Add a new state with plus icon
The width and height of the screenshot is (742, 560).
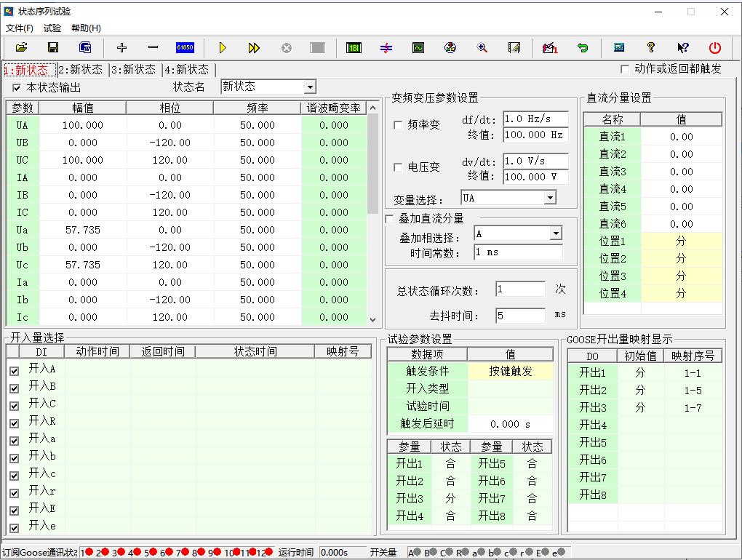tap(121, 48)
